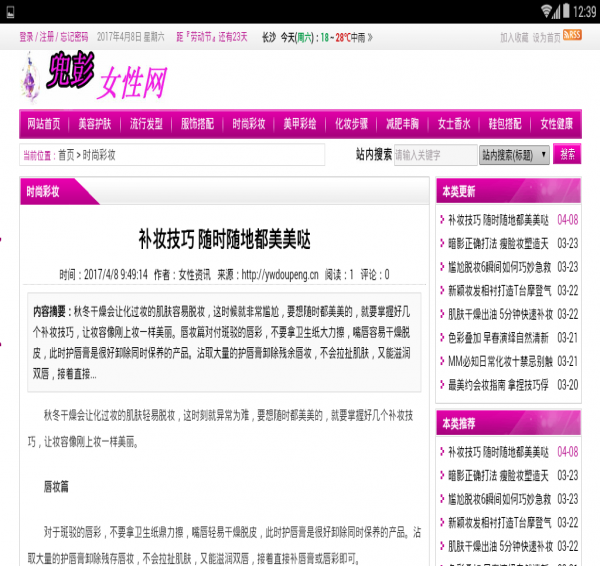Click the 搜索 button
600x566 pixels.
(x=567, y=154)
